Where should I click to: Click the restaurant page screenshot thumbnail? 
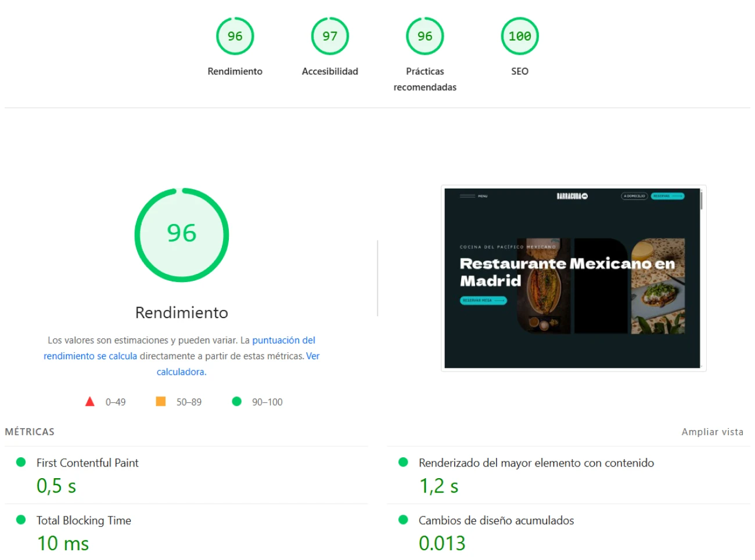[573, 278]
